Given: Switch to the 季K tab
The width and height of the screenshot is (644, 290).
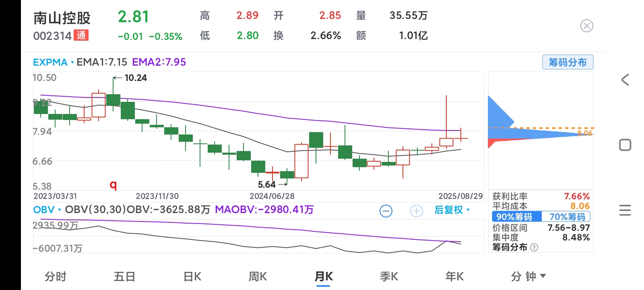Looking at the screenshot, I should point(389,276).
